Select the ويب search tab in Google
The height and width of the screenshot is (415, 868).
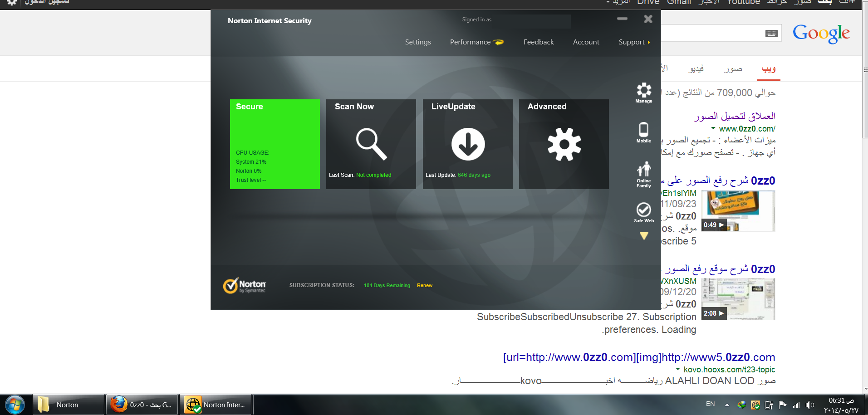pos(769,69)
